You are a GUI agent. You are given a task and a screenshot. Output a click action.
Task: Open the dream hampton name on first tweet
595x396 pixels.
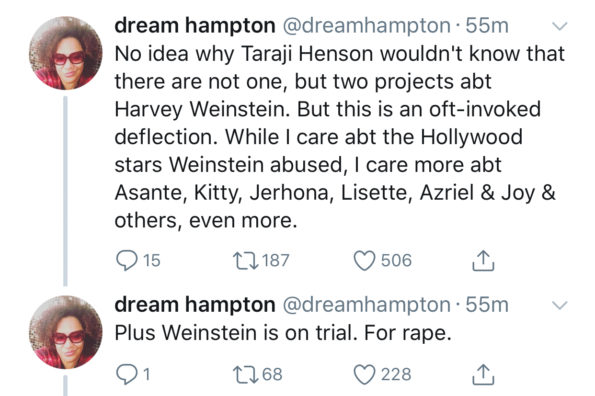(195, 26)
